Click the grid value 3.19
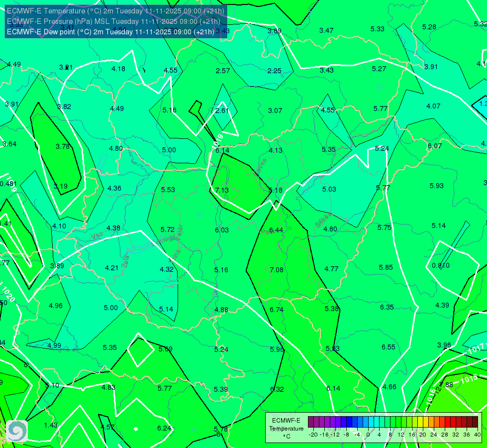Viewport: 487px width, 448px height. [x=61, y=186]
